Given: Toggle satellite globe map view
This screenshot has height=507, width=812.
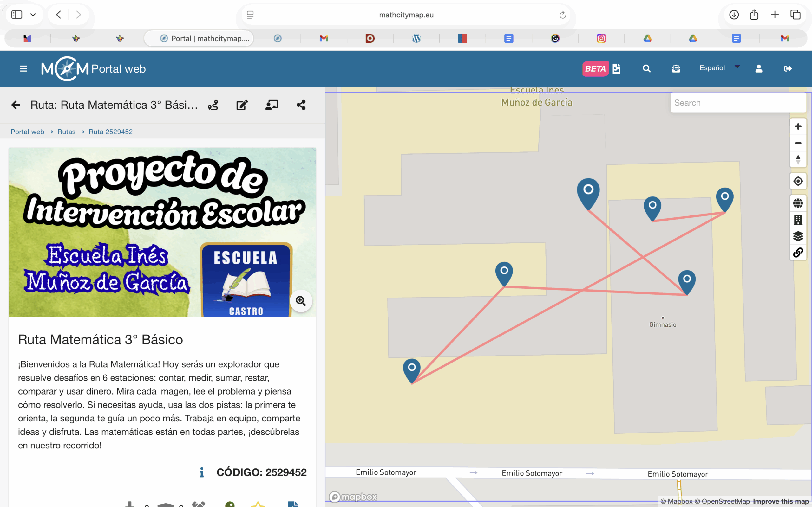Looking at the screenshot, I should coord(798,203).
